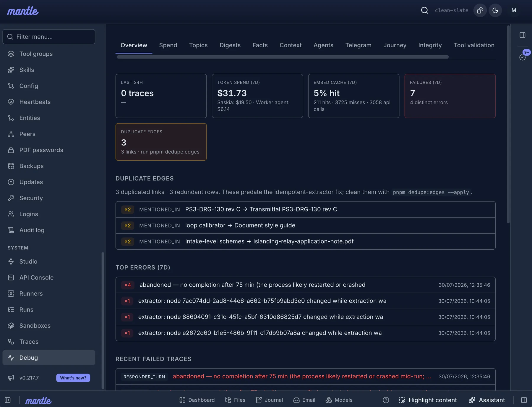Toggle the right side panel icon at top
Image resolution: width=532 pixels, height=407 pixels.
(x=523, y=35)
